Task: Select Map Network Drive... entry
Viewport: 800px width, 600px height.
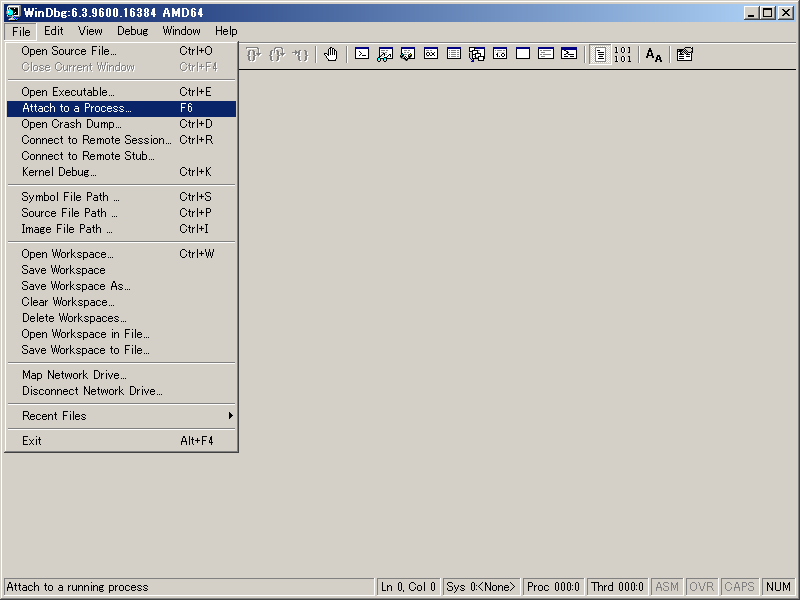Action: point(121,375)
